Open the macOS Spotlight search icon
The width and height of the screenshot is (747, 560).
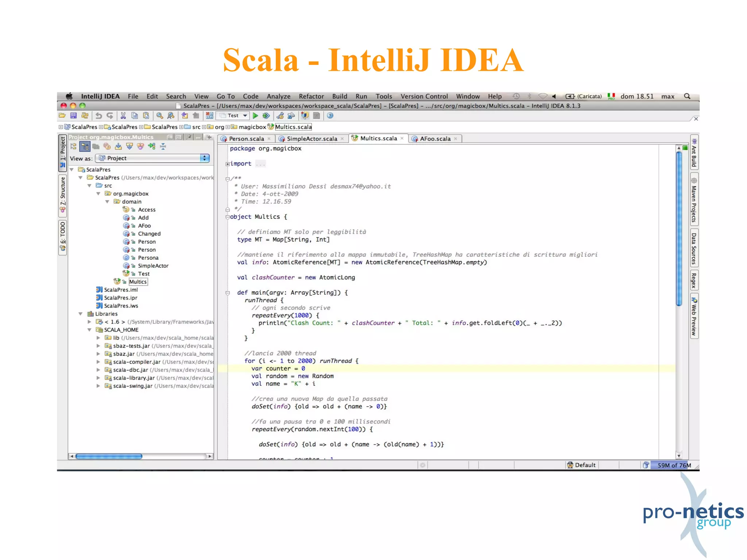click(687, 96)
